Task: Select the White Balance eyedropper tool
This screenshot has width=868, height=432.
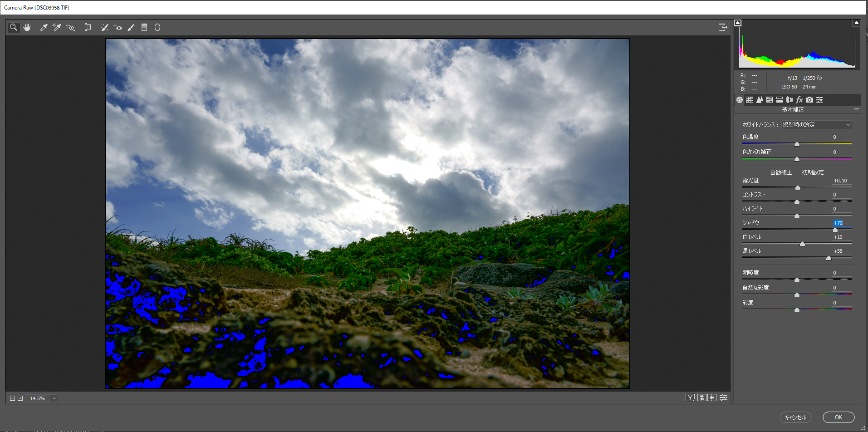Action: coord(44,28)
